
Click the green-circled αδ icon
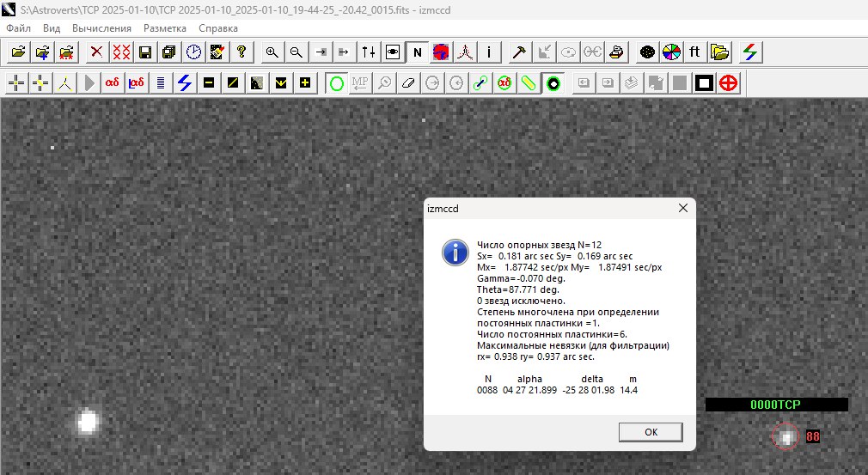click(x=504, y=83)
